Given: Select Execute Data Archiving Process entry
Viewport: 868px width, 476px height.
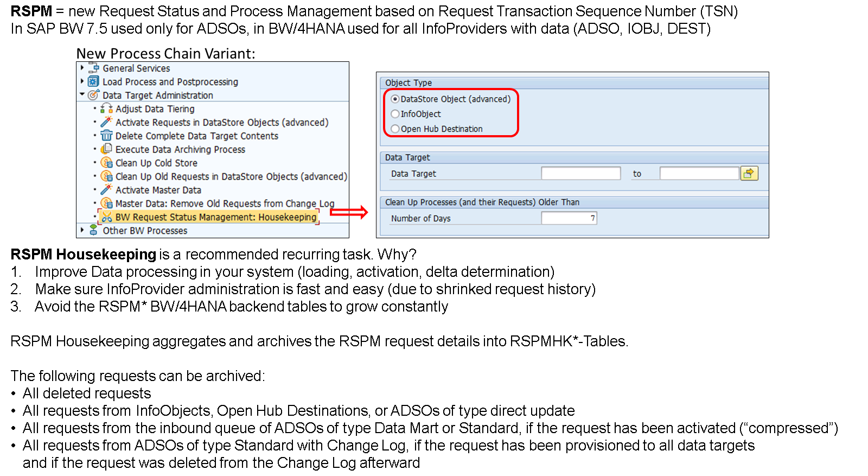Looking at the screenshot, I should coord(180,149).
